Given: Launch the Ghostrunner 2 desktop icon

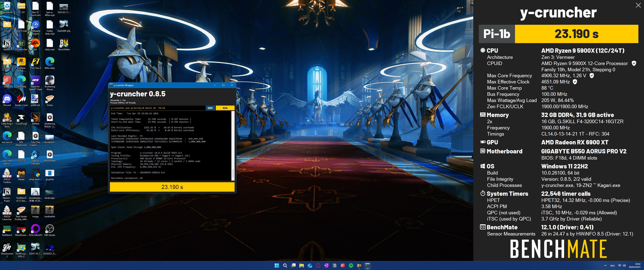Looking at the screenshot, I should click(7, 250).
